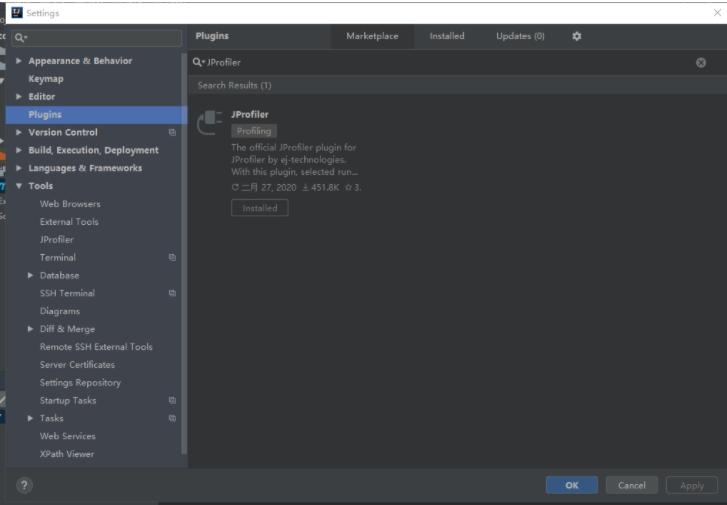Expand the Editor settings node
Screen dimensions: 727x505
point(19,96)
